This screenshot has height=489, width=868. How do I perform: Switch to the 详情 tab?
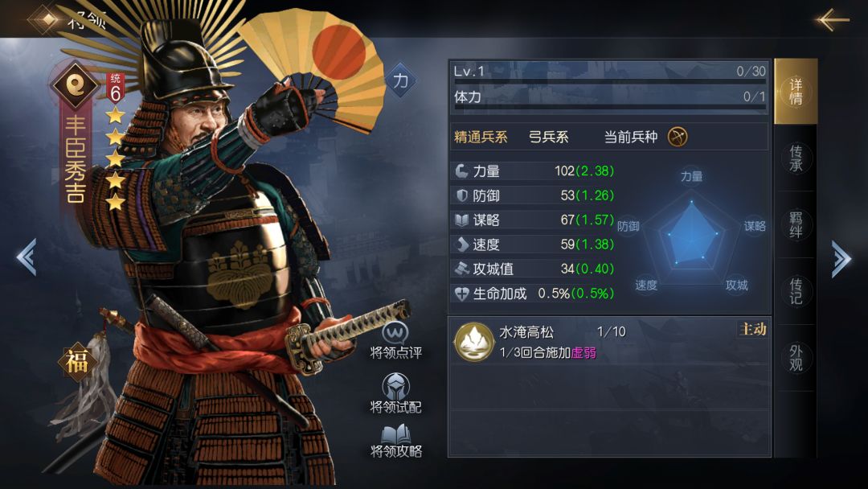tap(796, 92)
